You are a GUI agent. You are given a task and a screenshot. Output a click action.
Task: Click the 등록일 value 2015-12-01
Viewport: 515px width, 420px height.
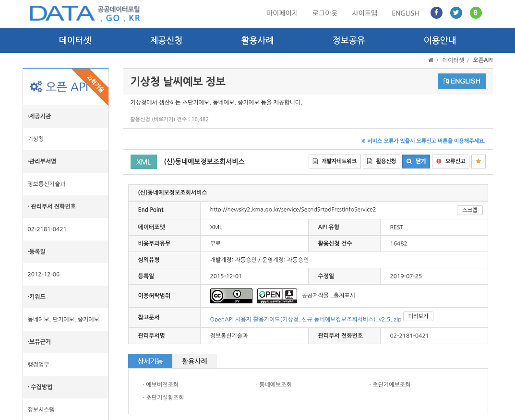226,276
